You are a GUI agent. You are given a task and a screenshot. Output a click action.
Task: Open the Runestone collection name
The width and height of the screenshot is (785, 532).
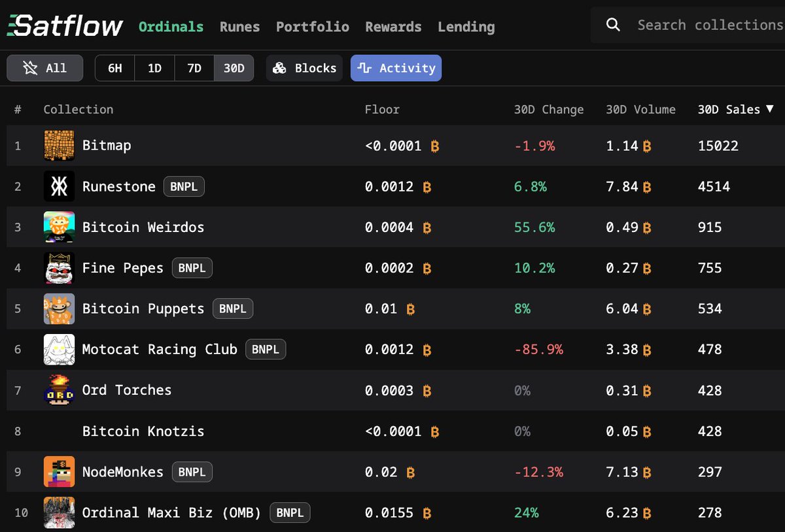pos(119,186)
